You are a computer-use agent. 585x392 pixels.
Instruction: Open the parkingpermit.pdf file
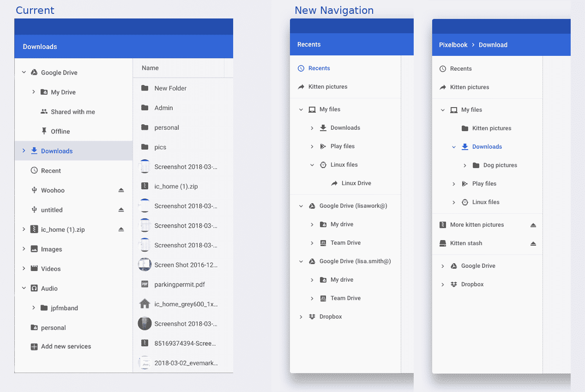click(x=179, y=284)
